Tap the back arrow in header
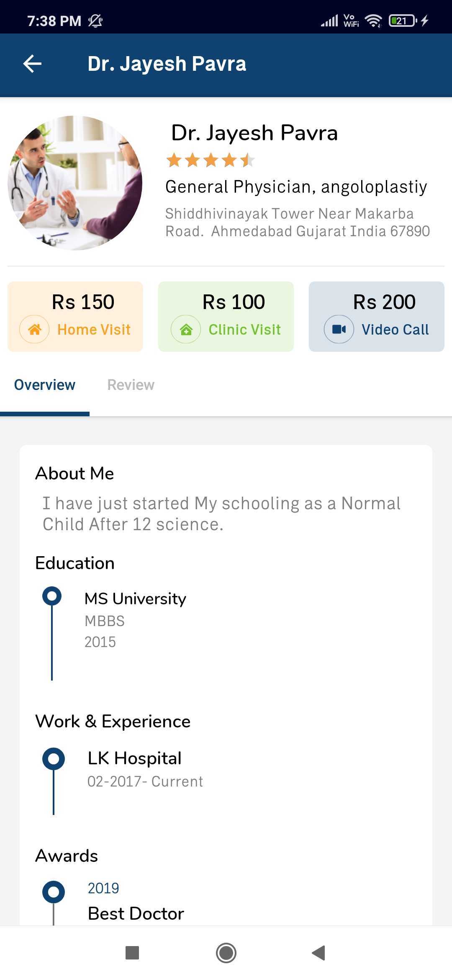The height and width of the screenshot is (980, 452). click(32, 64)
